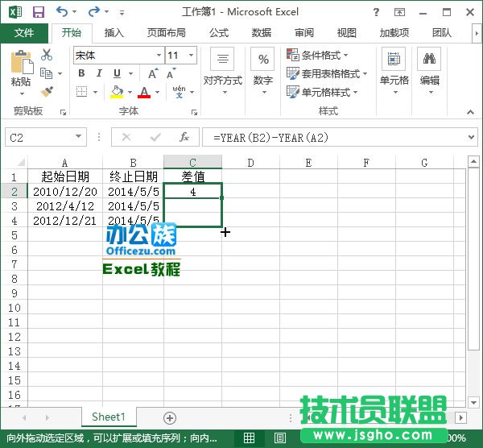This screenshot has height=448, width=483.
Task: Select the Cut scissors icon
Action: click(x=46, y=55)
